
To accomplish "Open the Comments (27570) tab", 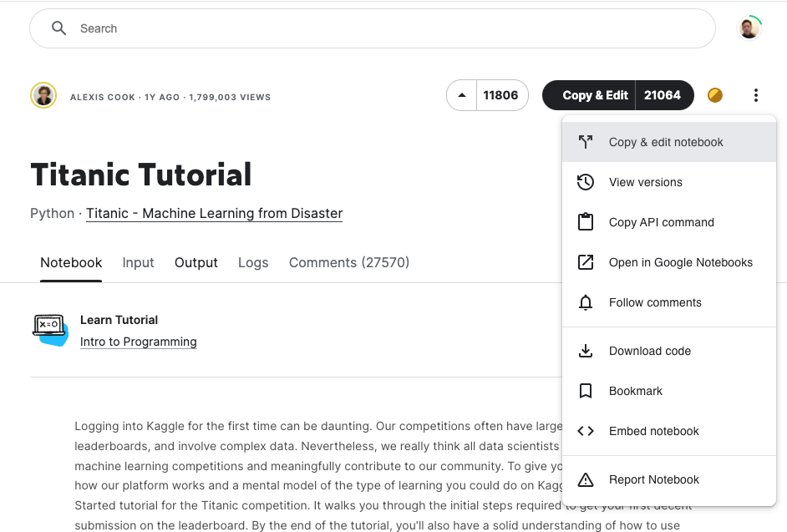I will [349, 262].
